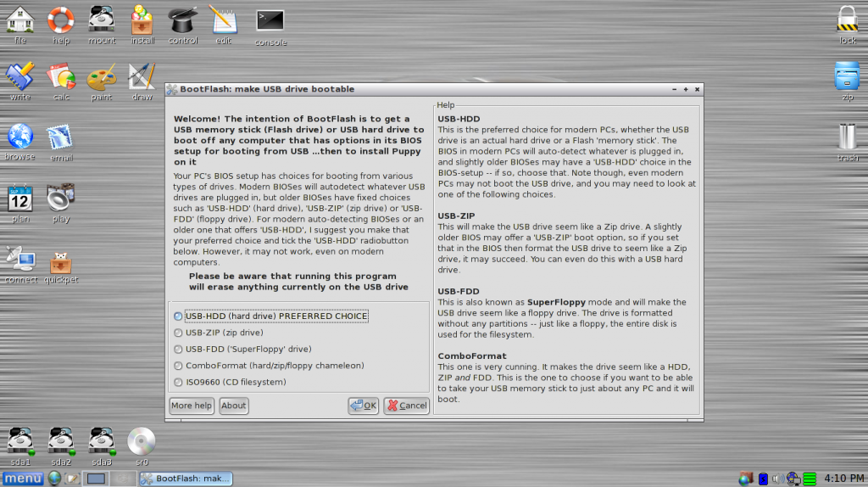Launch the edit text editor icon
This screenshot has width=868, height=487.
tap(224, 20)
